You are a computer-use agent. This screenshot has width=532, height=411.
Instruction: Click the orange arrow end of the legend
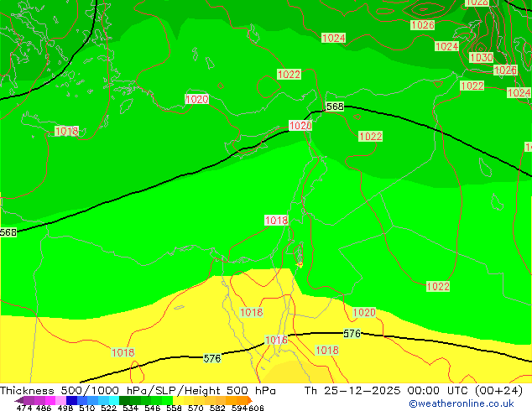coord(250,400)
